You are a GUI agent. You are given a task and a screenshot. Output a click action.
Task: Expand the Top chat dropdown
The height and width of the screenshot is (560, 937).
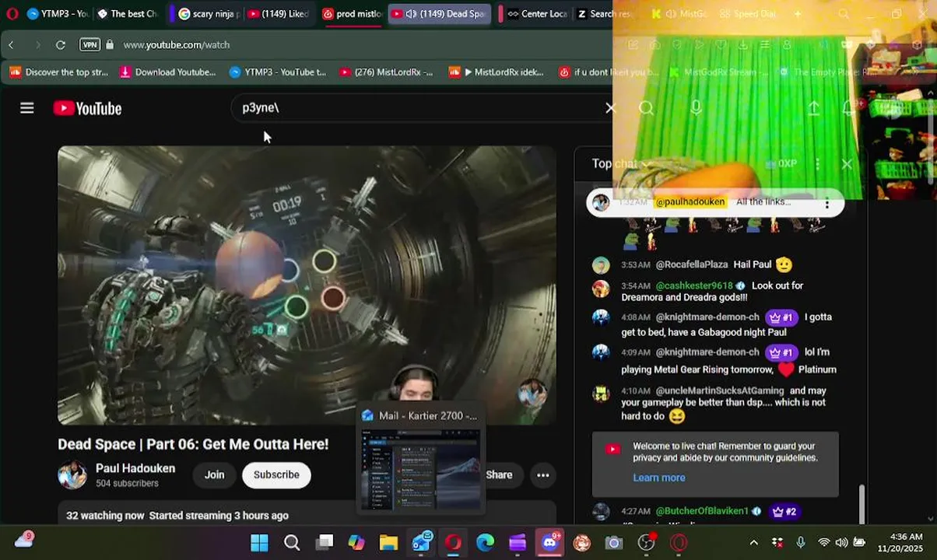pos(620,164)
